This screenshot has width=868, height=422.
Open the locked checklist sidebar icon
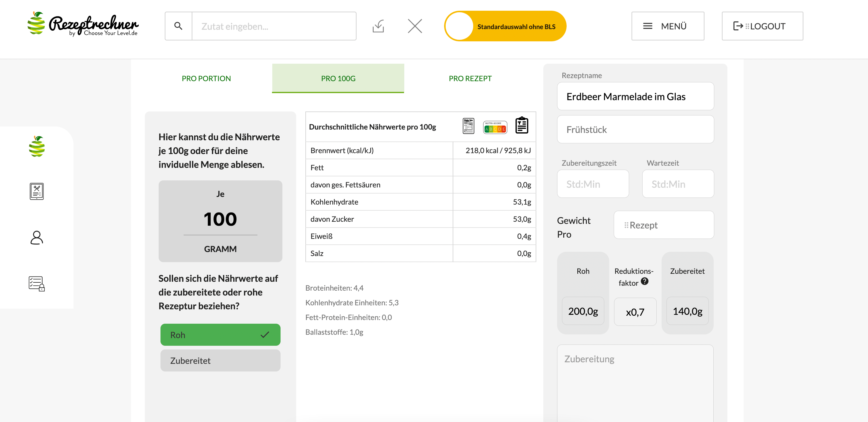(36, 284)
